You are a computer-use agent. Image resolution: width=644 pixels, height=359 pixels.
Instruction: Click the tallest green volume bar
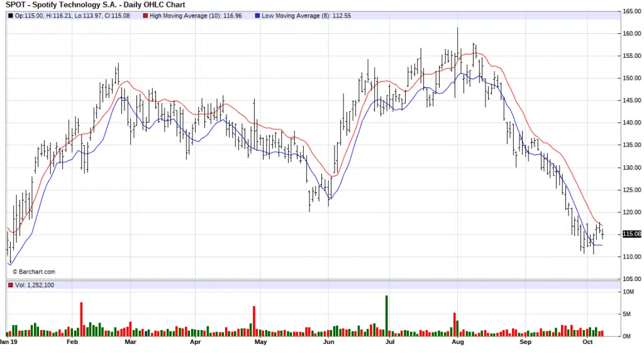(387, 315)
